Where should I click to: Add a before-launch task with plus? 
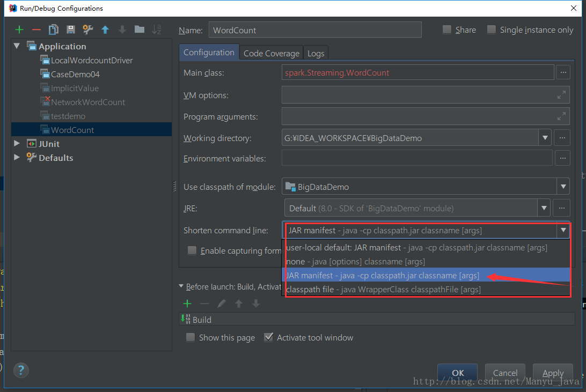click(187, 304)
